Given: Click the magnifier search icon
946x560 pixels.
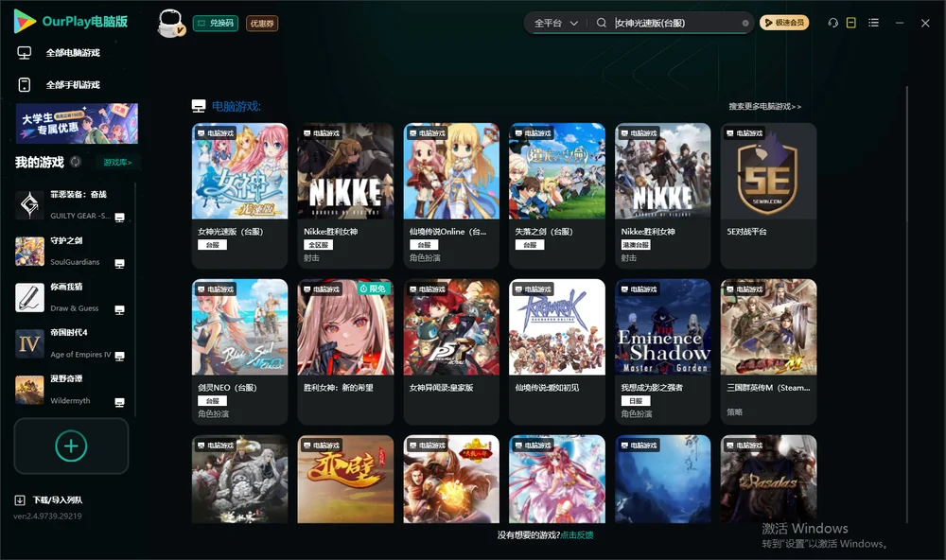Looking at the screenshot, I should [601, 23].
